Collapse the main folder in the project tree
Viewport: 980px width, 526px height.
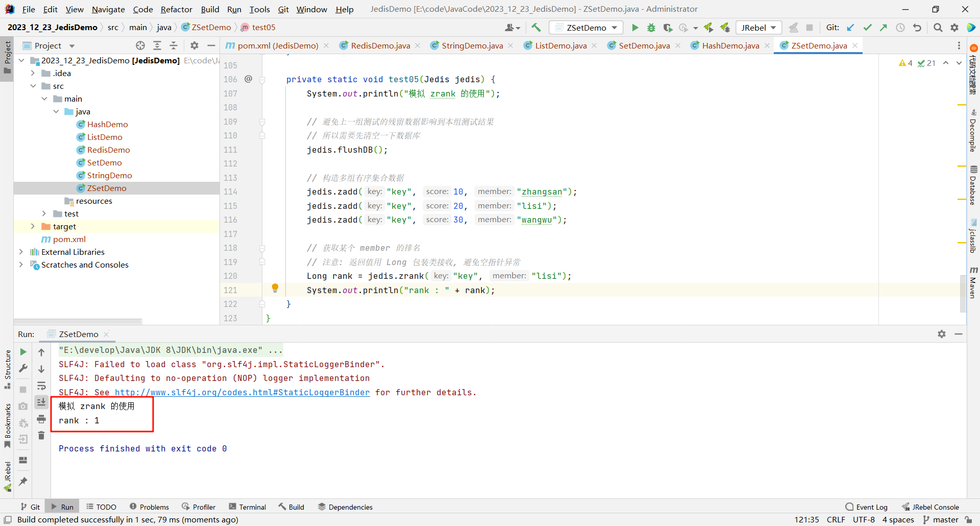point(44,99)
